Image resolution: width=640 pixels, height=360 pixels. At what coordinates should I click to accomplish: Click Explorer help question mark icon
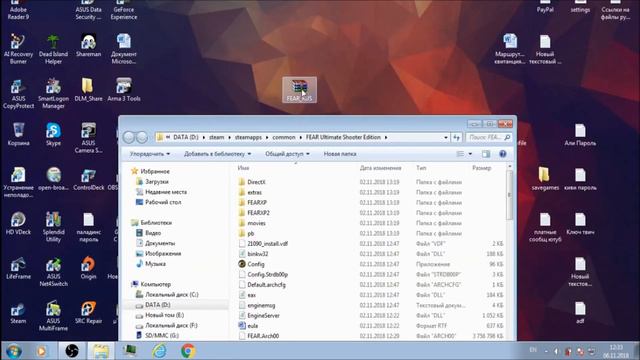(503, 154)
